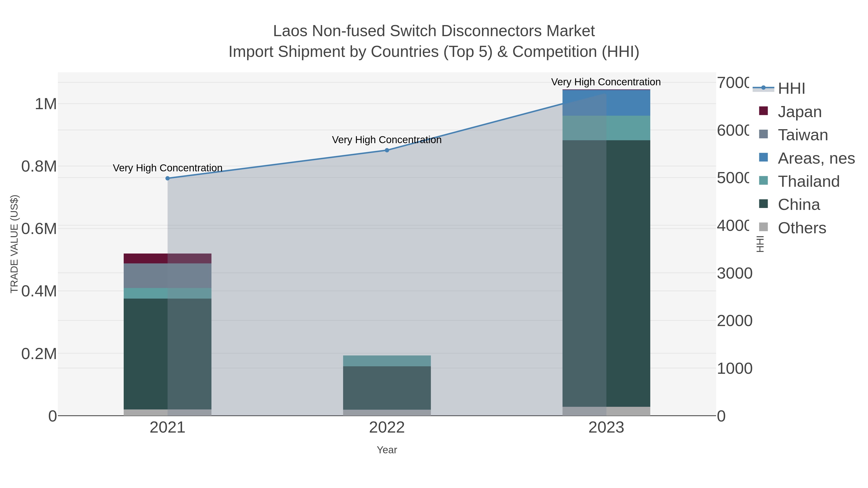Click the Others gray legend swatch
This screenshot has width=868, height=488.
tap(763, 227)
